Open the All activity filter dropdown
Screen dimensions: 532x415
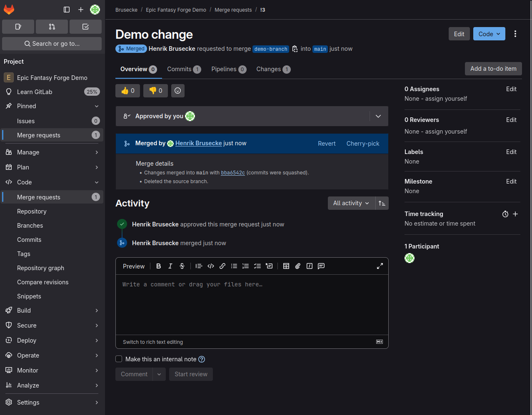click(351, 203)
